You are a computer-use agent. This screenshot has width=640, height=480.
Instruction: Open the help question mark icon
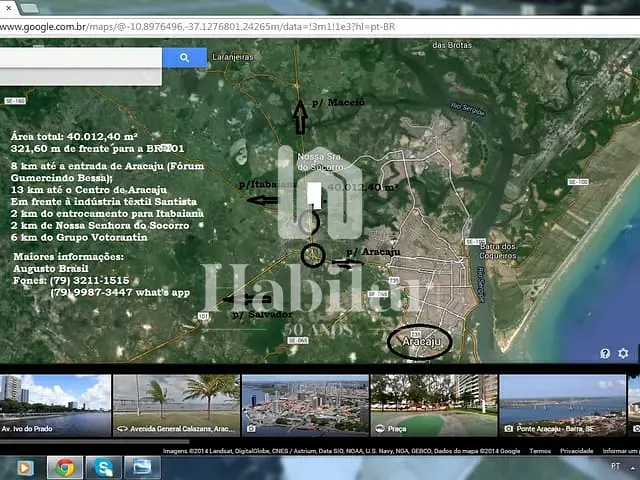click(x=605, y=353)
